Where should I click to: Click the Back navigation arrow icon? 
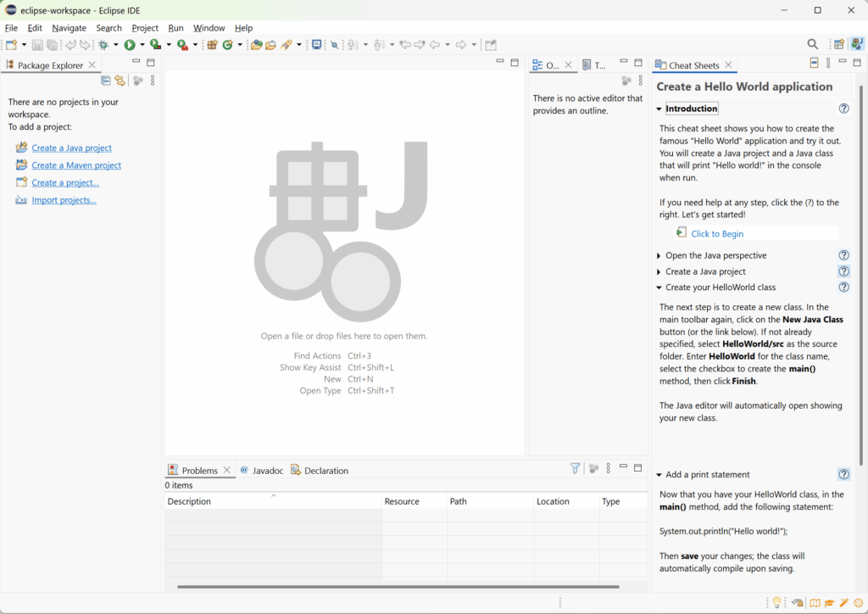pyautogui.click(x=435, y=45)
